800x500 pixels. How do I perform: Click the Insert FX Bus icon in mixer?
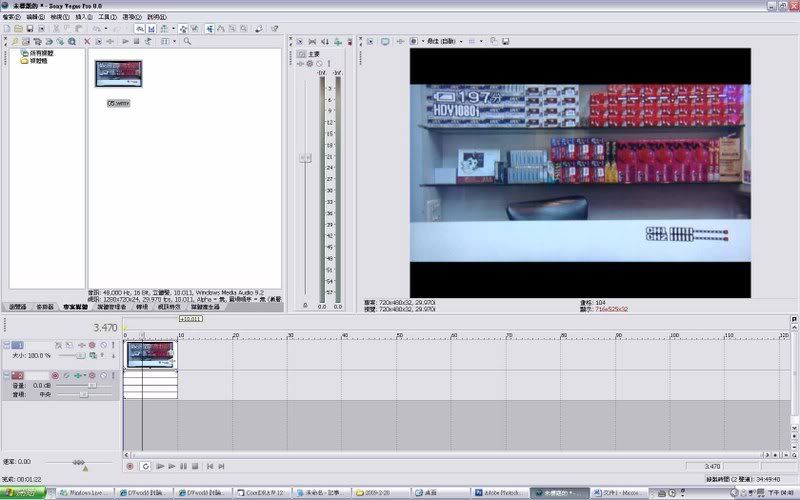point(337,41)
